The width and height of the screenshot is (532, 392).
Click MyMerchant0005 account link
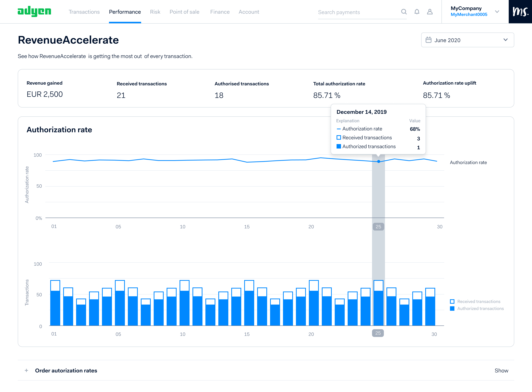point(469,14)
